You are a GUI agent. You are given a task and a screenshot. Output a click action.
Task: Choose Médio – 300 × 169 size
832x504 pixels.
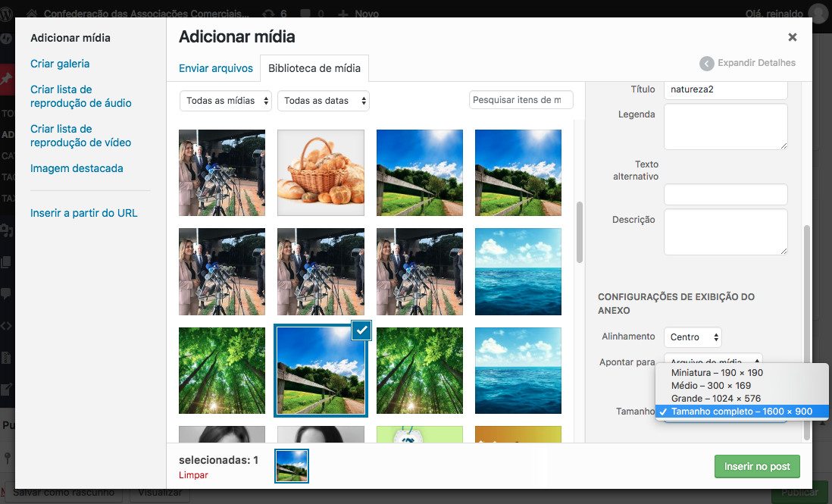click(741, 386)
